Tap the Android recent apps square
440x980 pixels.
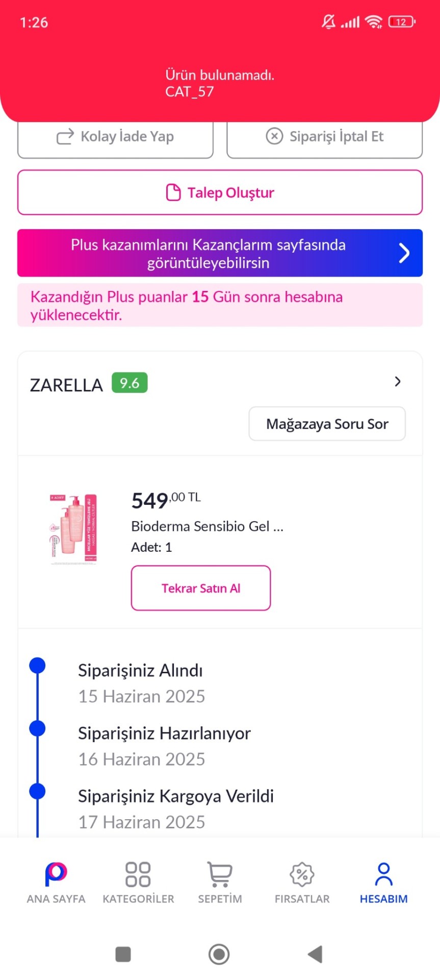(x=123, y=954)
